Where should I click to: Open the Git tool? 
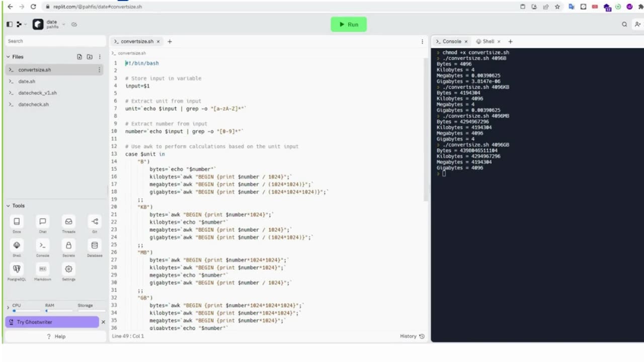point(95,224)
